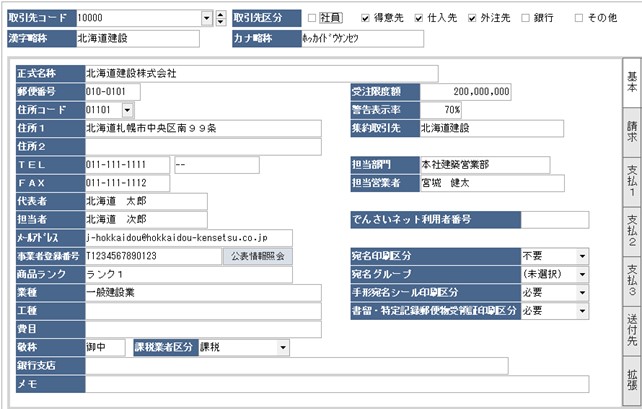Expand the 住所コード dropdown
642x409 pixels.
(127, 109)
